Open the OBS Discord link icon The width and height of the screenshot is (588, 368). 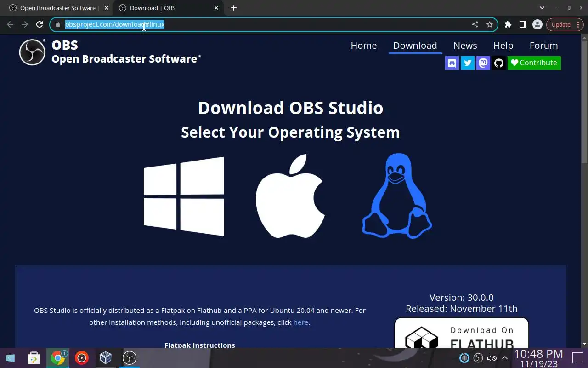pos(452,63)
